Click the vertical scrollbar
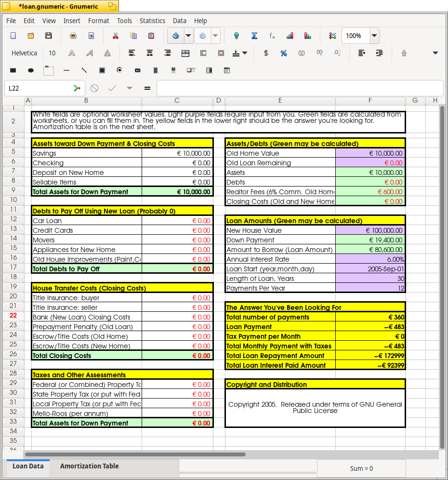Screen dimensions: 448x480 [442, 277]
